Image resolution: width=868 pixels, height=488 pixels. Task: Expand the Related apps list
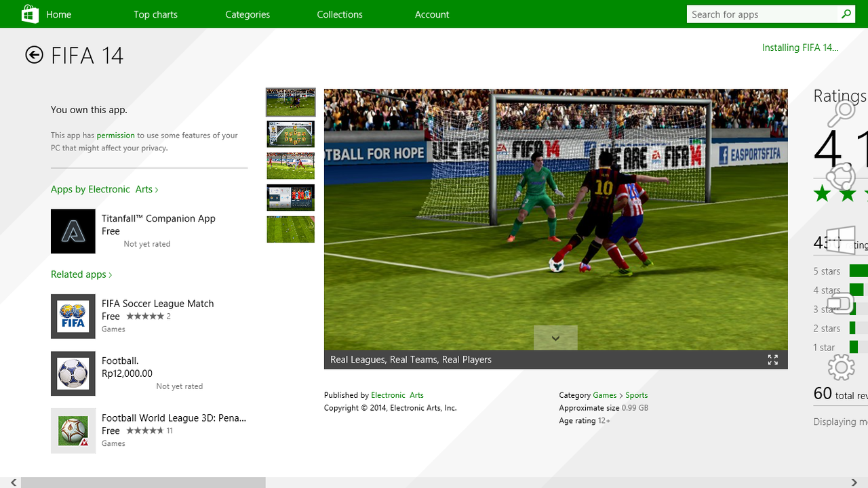(81, 274)
